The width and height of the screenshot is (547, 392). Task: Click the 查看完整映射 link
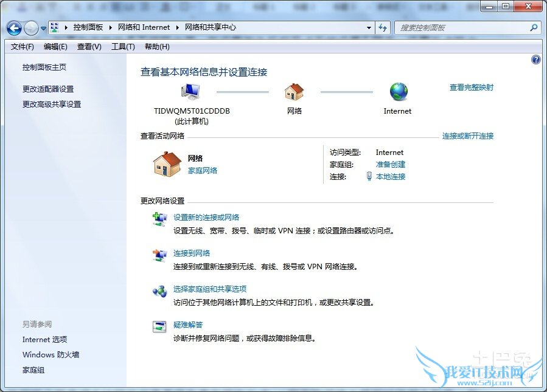click(x=472, y=87)
